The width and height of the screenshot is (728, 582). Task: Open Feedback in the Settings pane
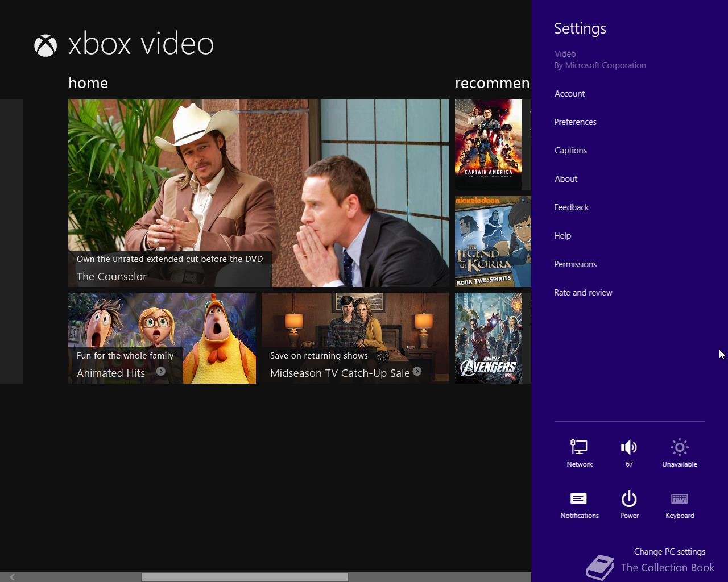tap(571, 207)
